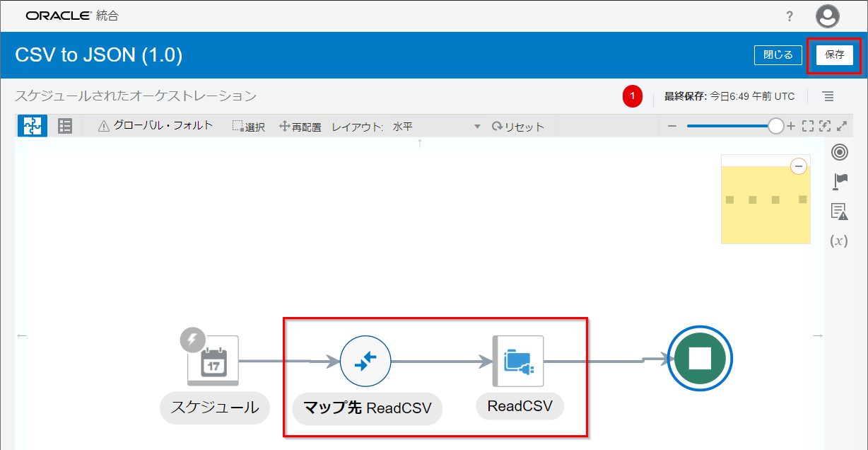Select the ReadCSV file adapter icon

(518, 362)
